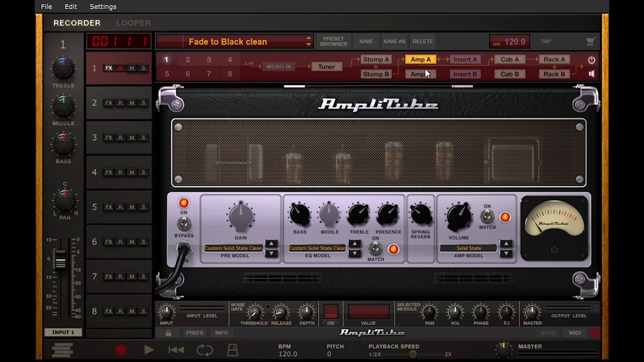Screen dimensions: 644x362
Task: Click the bottom MASTER output knob
Action: click(532, 312)
